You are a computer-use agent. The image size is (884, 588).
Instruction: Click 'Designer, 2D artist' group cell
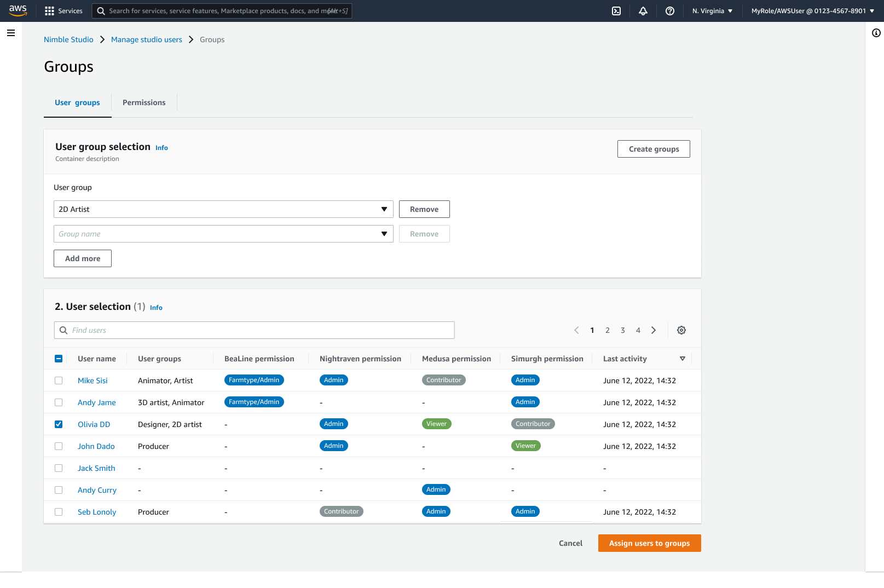tap(170, 424)
